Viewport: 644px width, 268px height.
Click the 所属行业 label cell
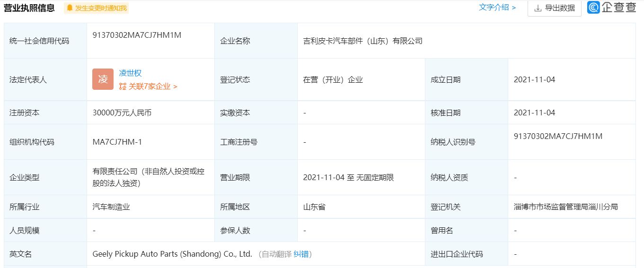point(45,207)
